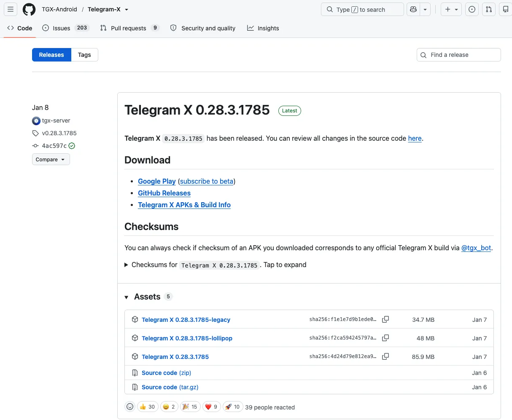
Task: Open the tgx-server author profile
Action: point(56,120)
